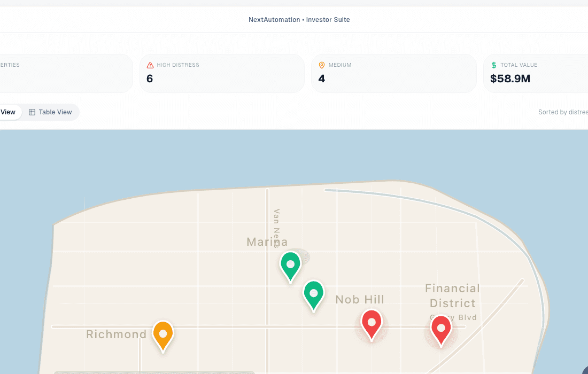Click the Properties stat card
588x374 pixels.
click(64, 73)
